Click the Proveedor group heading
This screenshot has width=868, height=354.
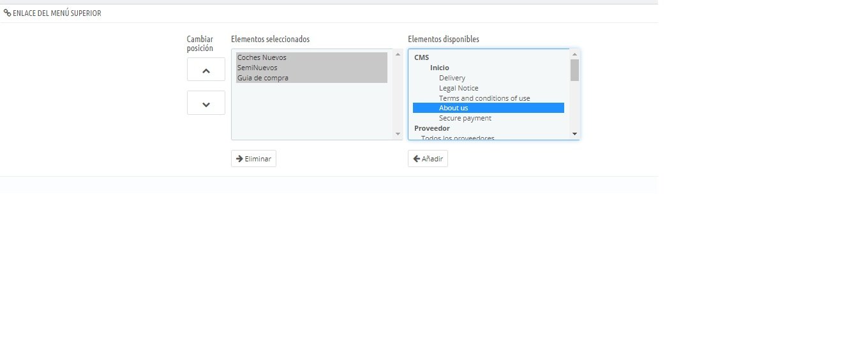[432, 128]
